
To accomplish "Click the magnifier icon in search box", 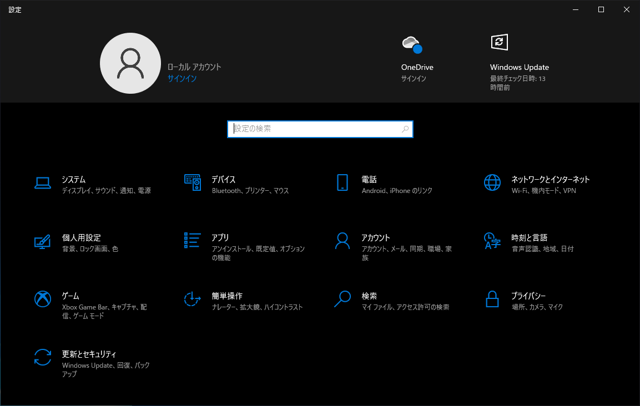I will [405, 129].
